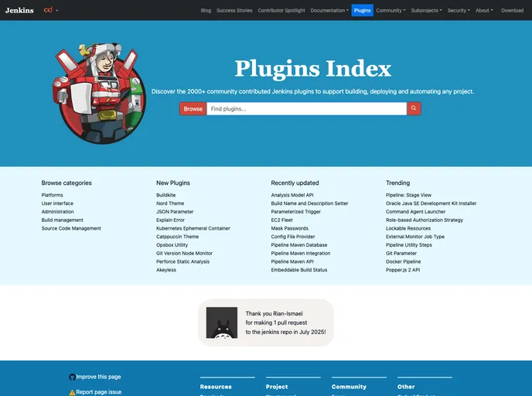The height and width of the screenshot is (396, 532).
Task: Open the Lockable Resources plugin
Action: pos(408,228)
